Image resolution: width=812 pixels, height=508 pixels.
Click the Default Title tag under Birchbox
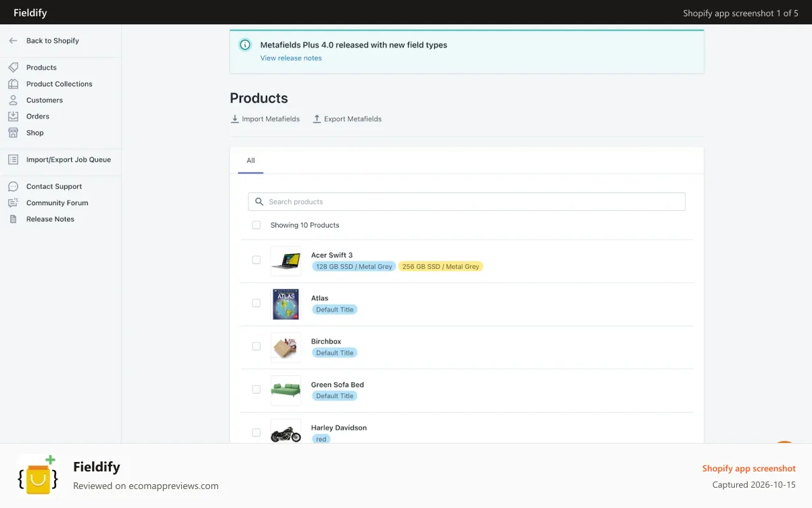tap(335, 353)
